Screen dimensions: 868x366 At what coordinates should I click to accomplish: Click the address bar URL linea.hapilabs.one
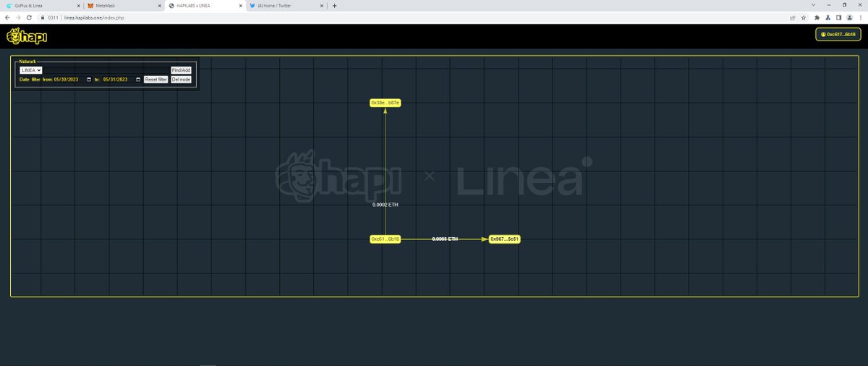coord(95,17)
